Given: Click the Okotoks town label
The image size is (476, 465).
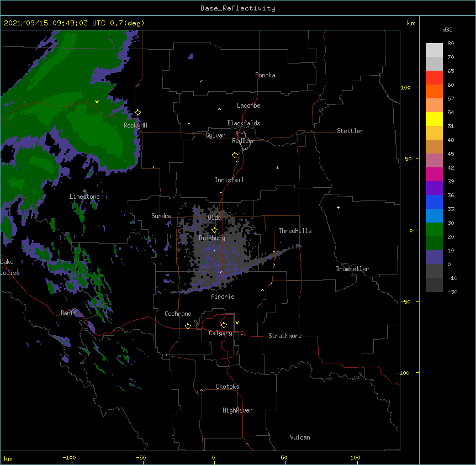Looking at the screenshot, I should click(228, 387).
